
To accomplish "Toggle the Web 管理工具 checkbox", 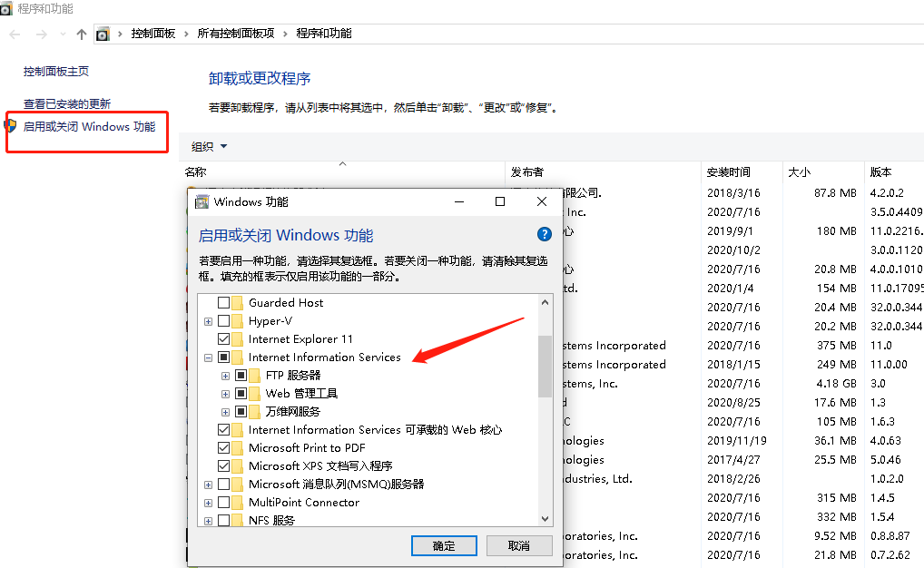I will click(241, 393).
